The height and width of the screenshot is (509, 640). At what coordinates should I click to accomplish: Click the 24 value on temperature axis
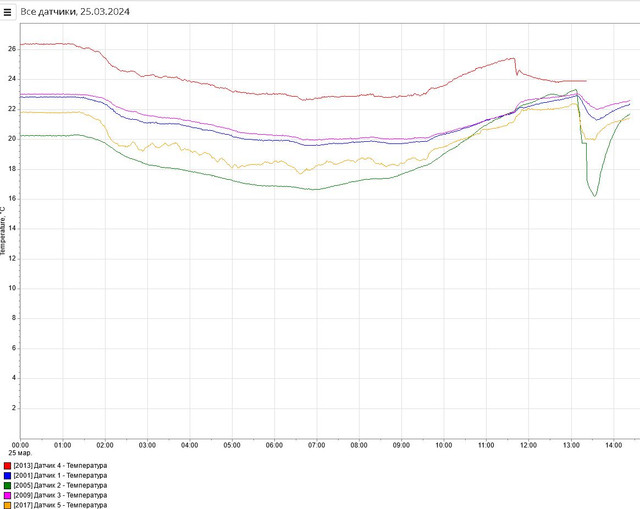[12, 79]
